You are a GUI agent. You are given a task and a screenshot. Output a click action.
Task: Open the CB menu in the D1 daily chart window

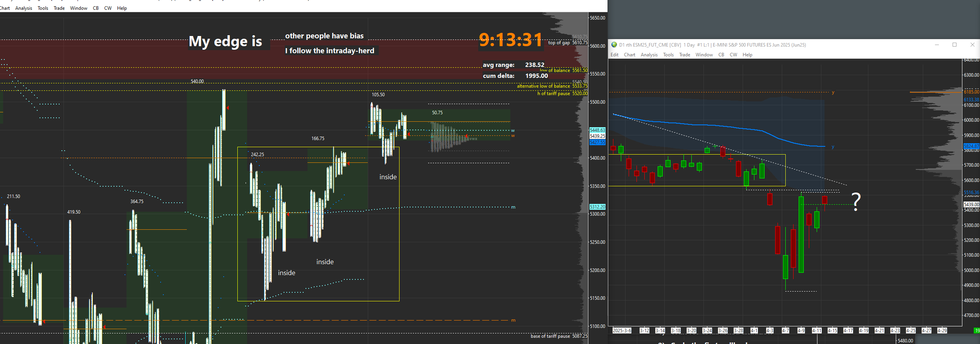tap(721, 55)
